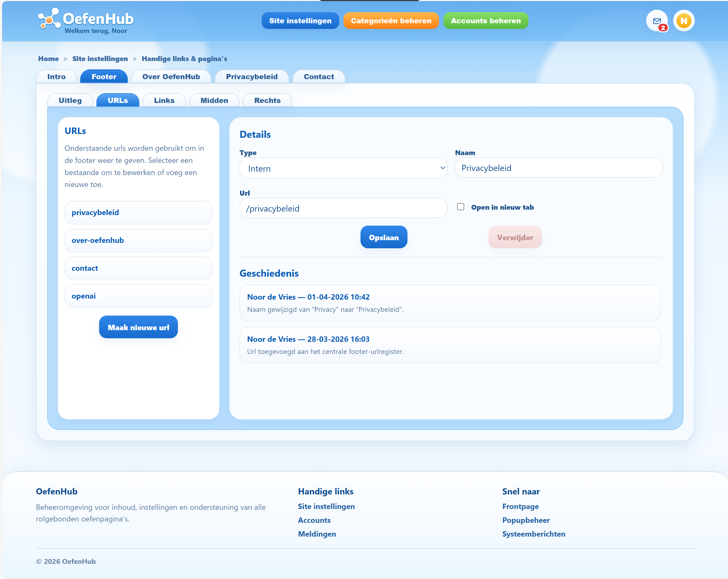This screenshot has height=579, width=728.
Task: Focus the Url field containing /privacybeleid
Action: (x=343, y=208)
